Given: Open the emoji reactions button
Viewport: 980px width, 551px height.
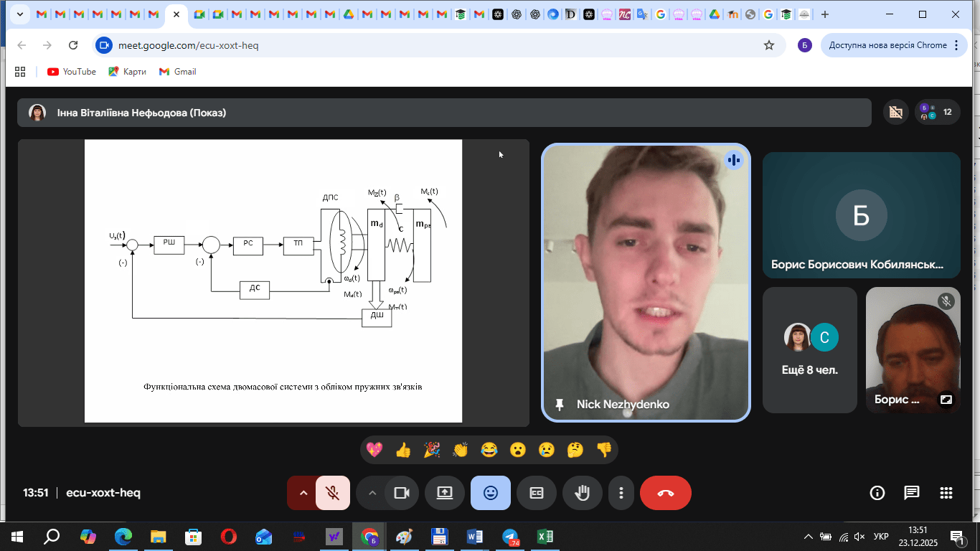Looking at the screenshot, I should pyautogui.click(x=491, y=493).
